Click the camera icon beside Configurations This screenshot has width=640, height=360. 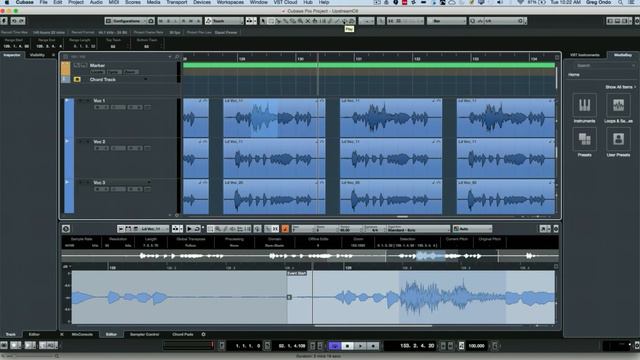pos(151,21)
